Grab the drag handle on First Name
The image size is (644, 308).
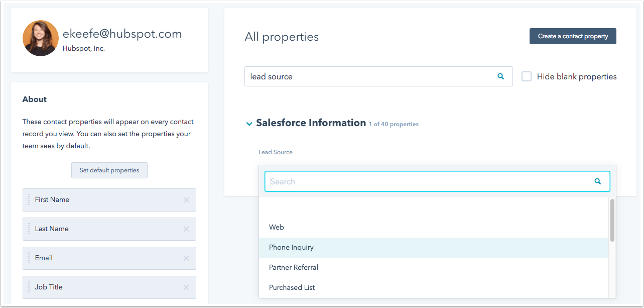click(29, 199)
